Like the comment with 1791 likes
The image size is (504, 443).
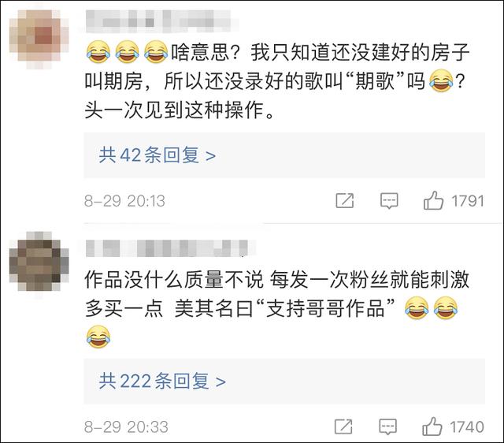pos(433,200)
